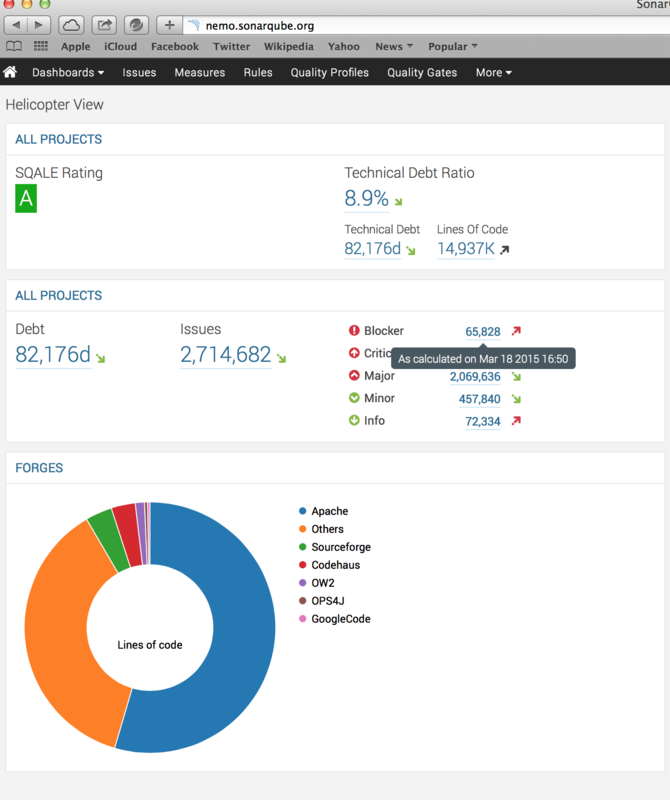Click the Apache legend color dot
Viewport: 670px width, 800px height.
click(303, 511)
